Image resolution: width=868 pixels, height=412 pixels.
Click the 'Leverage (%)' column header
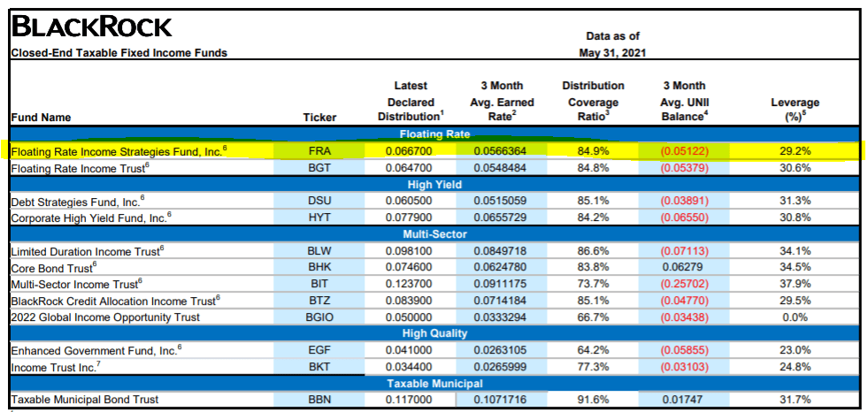pyautogui.click(x=795, y=110)
